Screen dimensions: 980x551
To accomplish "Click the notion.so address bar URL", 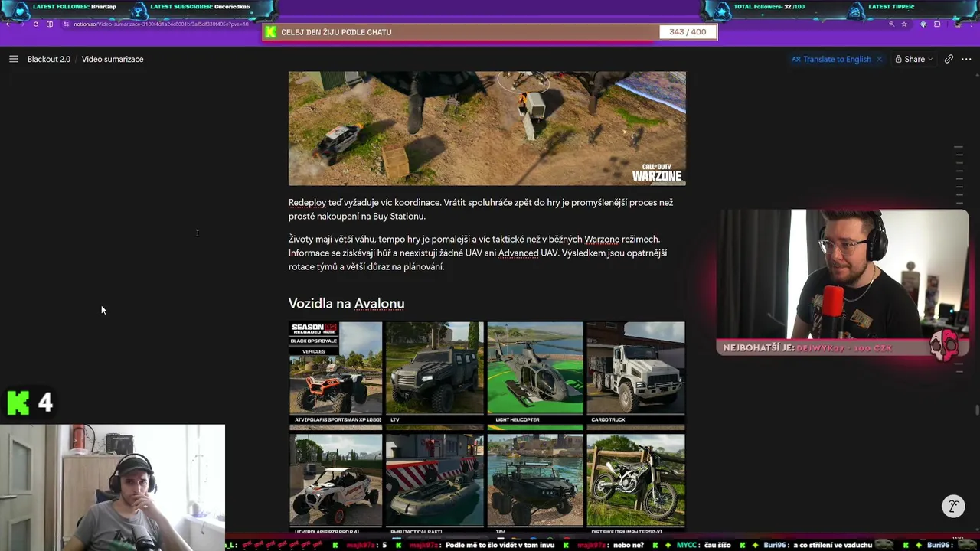I will tap(161, 24).
